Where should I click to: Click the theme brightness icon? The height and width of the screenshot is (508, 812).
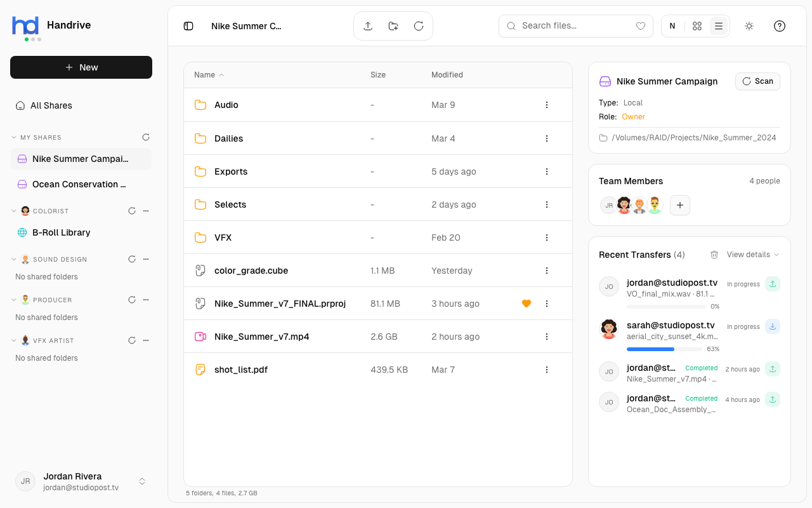pos(749,26)
